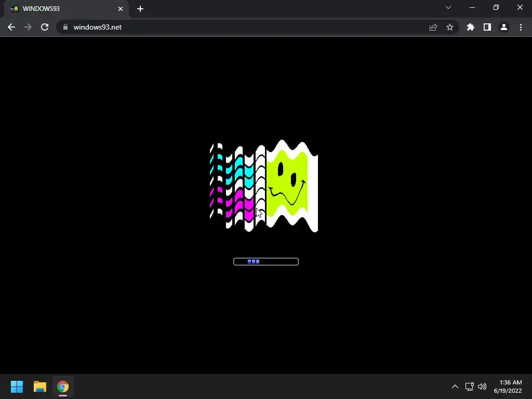The height and width of the screenshot is (399, 532).
Task: Show hidden system tray icons
Action: coord(455,387)
